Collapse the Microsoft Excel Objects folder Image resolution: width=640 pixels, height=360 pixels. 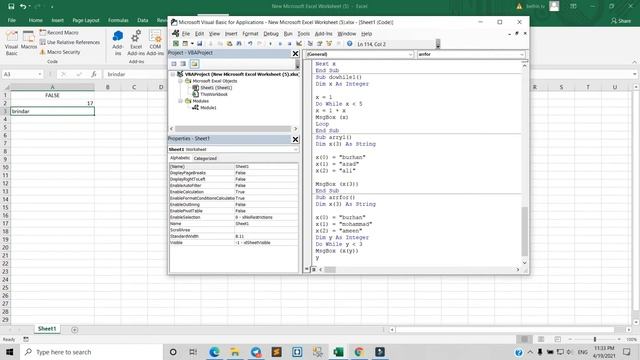coord(180,81)
